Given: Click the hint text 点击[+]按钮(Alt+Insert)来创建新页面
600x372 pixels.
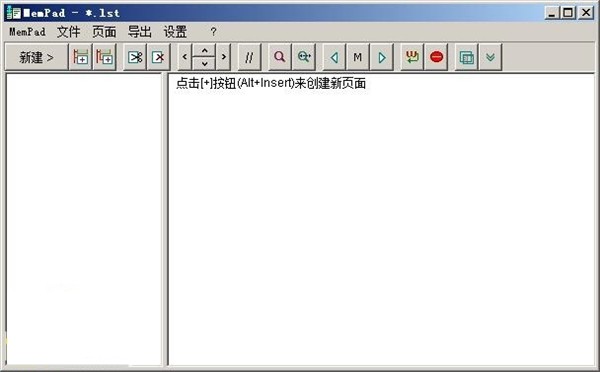Looking at the screenshot, I should 271,83.
